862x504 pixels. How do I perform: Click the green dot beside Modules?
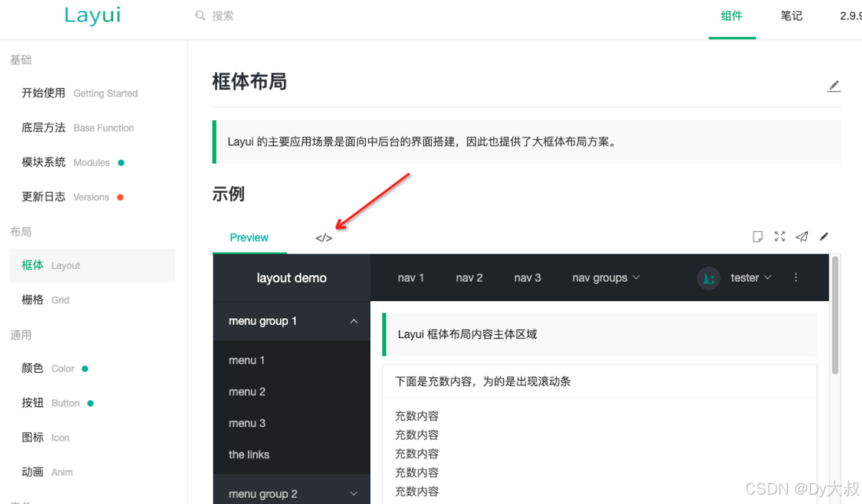pyautogui.click(x=121, y=163)
